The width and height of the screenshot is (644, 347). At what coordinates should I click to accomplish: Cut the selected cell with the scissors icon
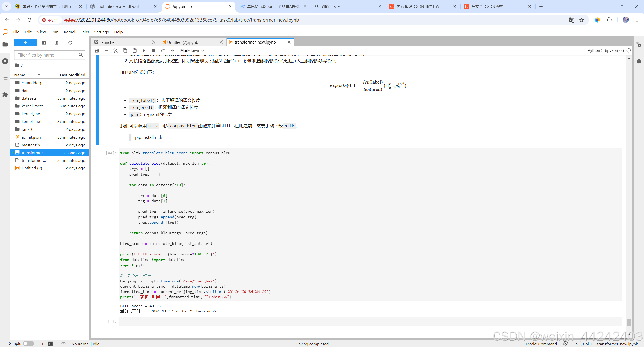tap(115, 51)
